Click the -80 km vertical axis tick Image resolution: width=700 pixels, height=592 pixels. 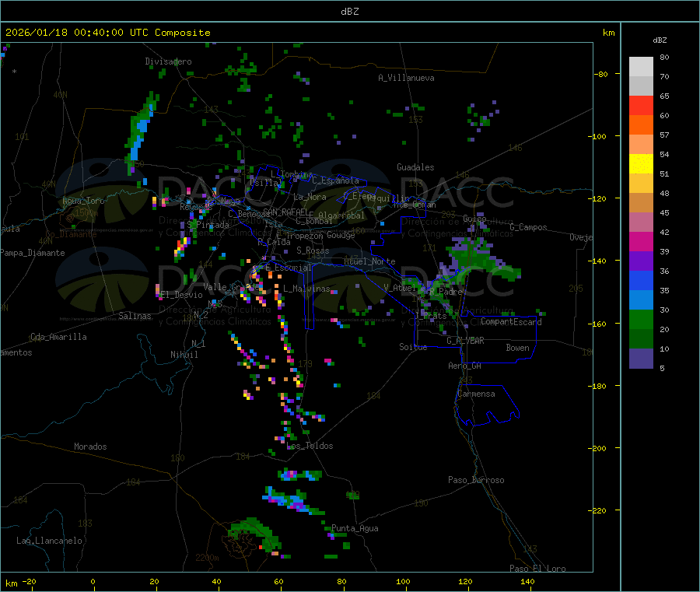pos(601,74)
